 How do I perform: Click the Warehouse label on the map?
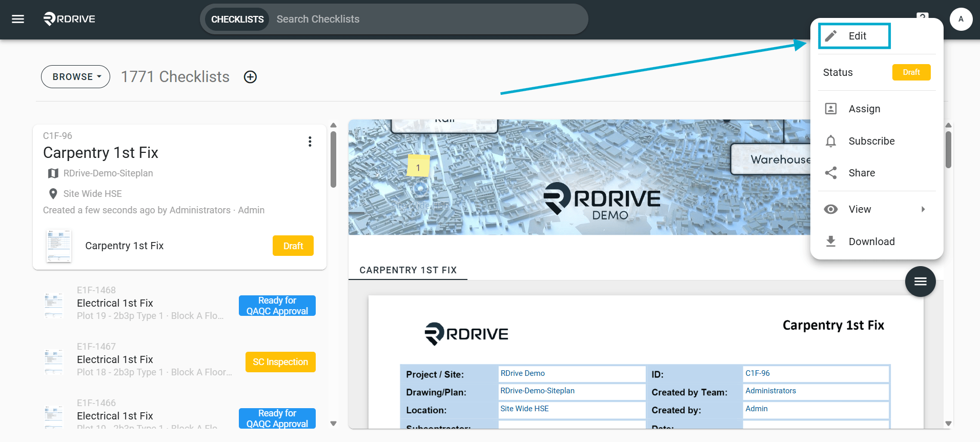click(x=781, y=159)
